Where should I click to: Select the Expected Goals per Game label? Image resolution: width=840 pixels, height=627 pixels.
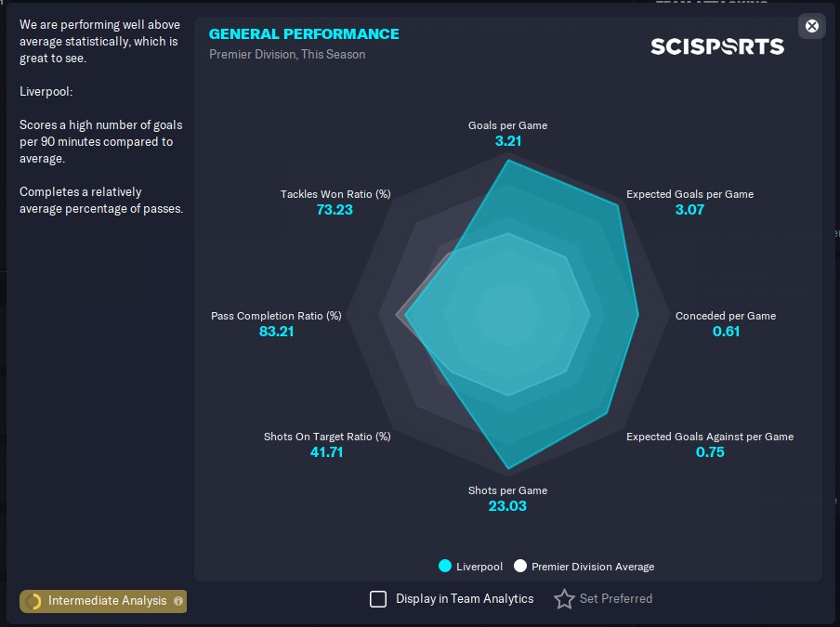(x=690, y=194)
